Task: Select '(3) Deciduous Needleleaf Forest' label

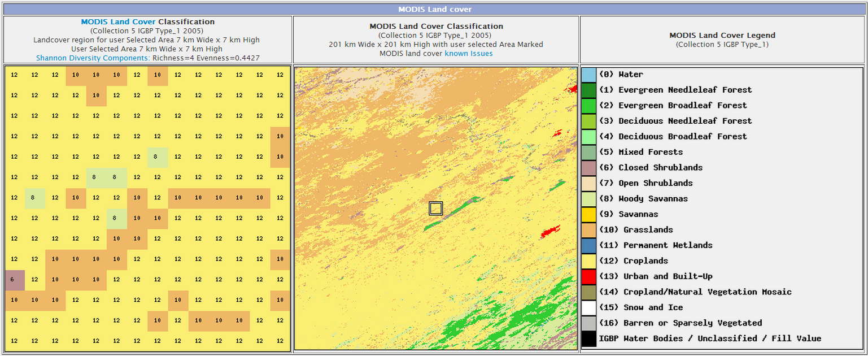Action: (675, 121)
